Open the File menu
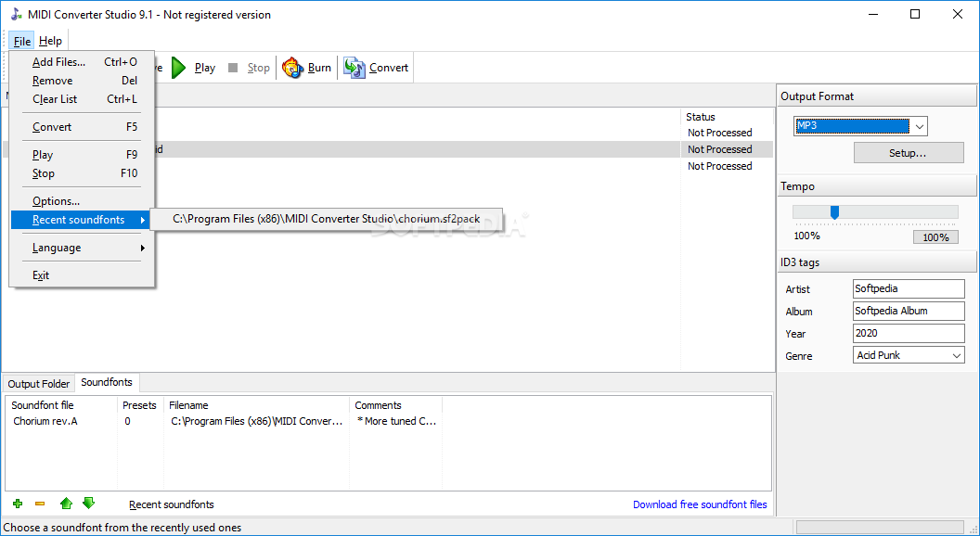 pos(22,41)
